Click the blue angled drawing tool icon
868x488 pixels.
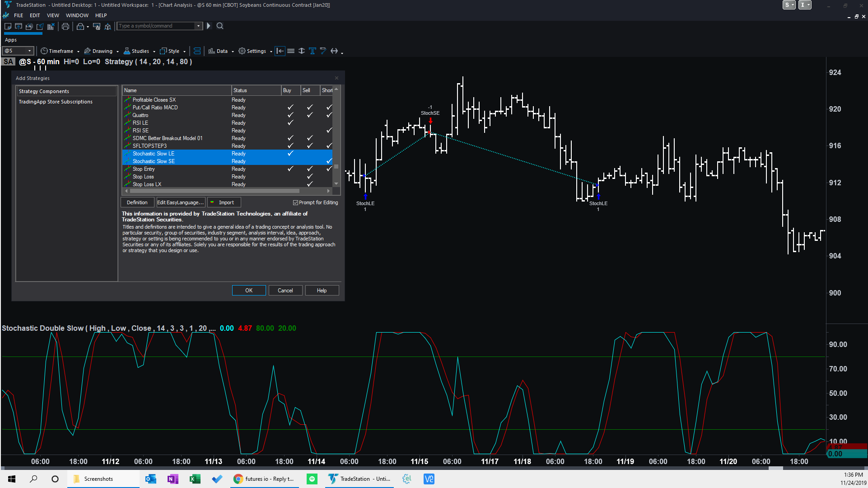tap(323, 51)
